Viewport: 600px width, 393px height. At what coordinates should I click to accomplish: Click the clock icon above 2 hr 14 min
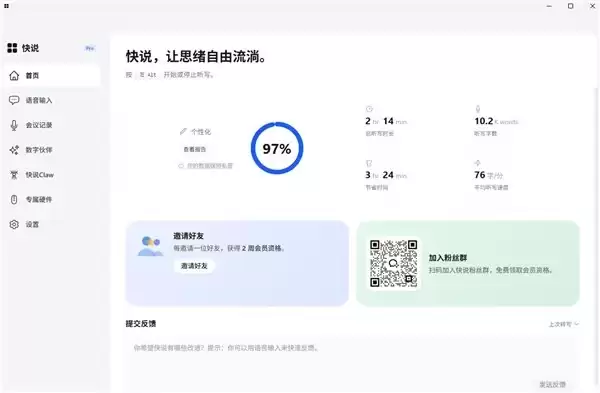[369, 109]
